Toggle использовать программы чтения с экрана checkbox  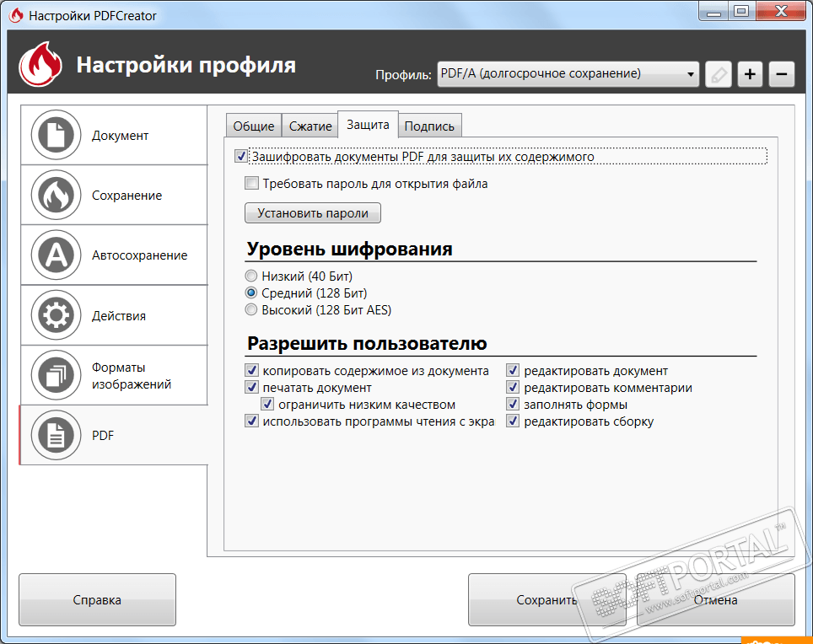251,421
